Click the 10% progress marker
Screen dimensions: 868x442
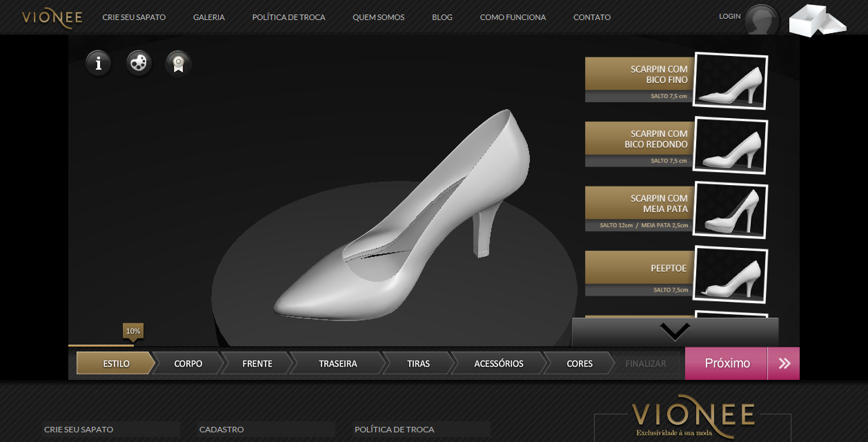coord(133,331)
